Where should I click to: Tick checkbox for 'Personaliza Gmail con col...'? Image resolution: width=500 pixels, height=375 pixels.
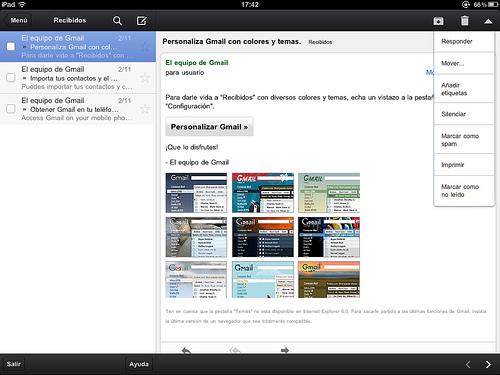11,46
